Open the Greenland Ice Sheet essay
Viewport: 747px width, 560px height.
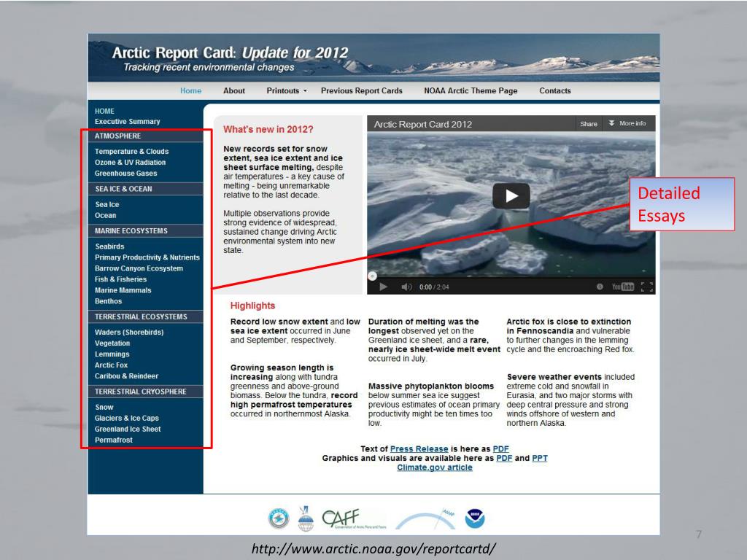tap(128, 429)
